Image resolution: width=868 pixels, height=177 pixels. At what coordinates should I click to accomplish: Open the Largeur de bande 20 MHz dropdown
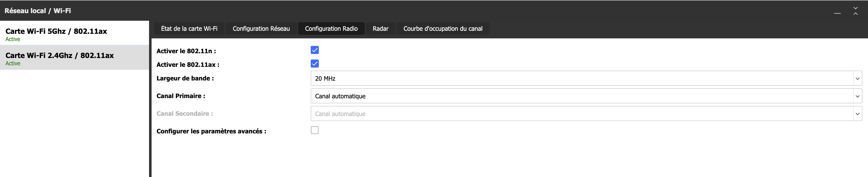click(x=586, y=78)
